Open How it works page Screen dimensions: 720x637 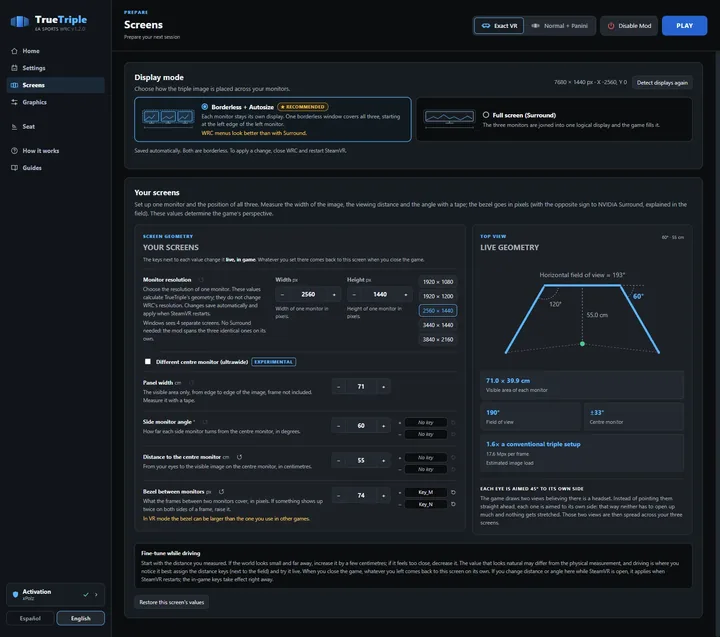click(56, 151)
